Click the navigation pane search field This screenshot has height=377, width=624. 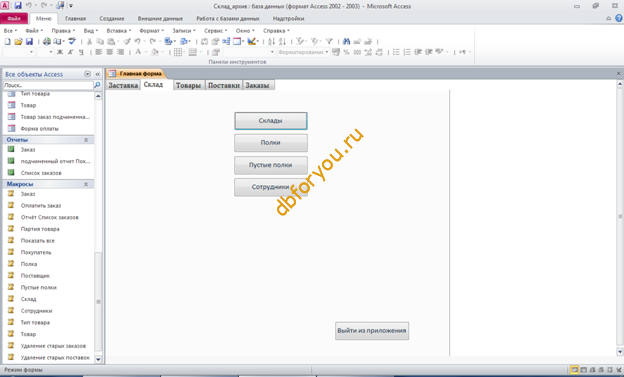click(x=48, y=85)
